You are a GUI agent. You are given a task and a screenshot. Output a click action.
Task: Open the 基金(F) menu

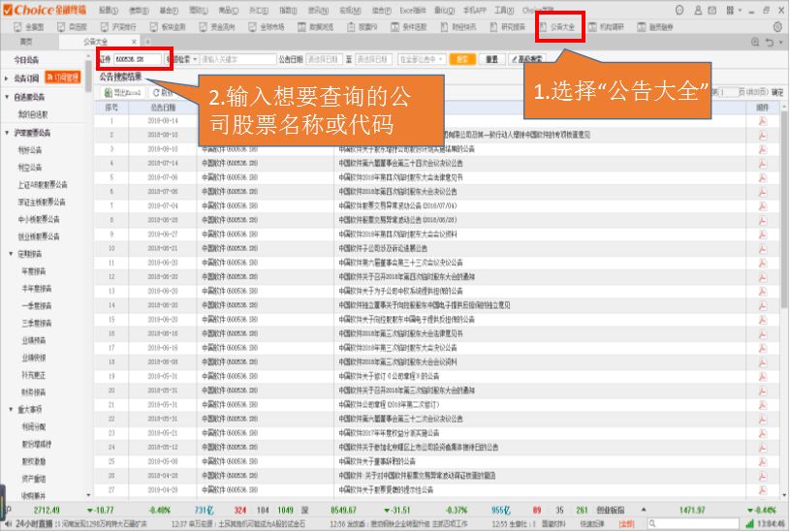tap(169, 10)
